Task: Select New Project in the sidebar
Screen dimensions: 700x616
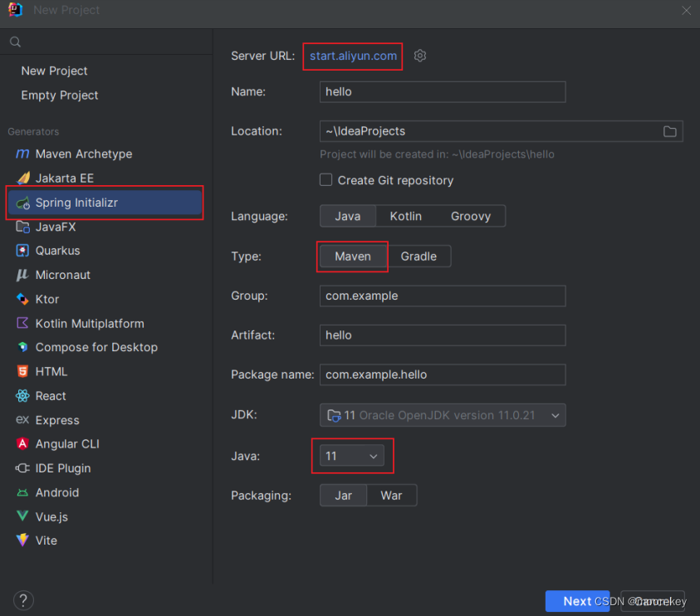Action: (54, 71)
